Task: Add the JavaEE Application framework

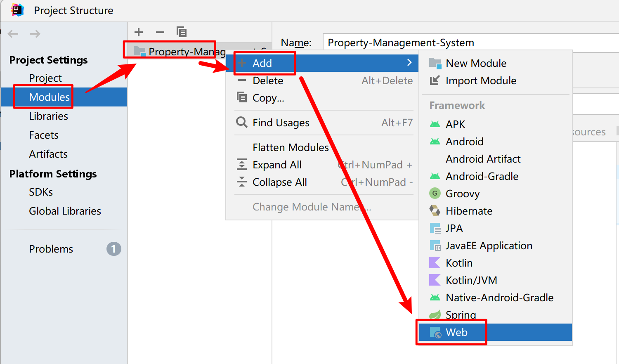Action: click(495, 246)
